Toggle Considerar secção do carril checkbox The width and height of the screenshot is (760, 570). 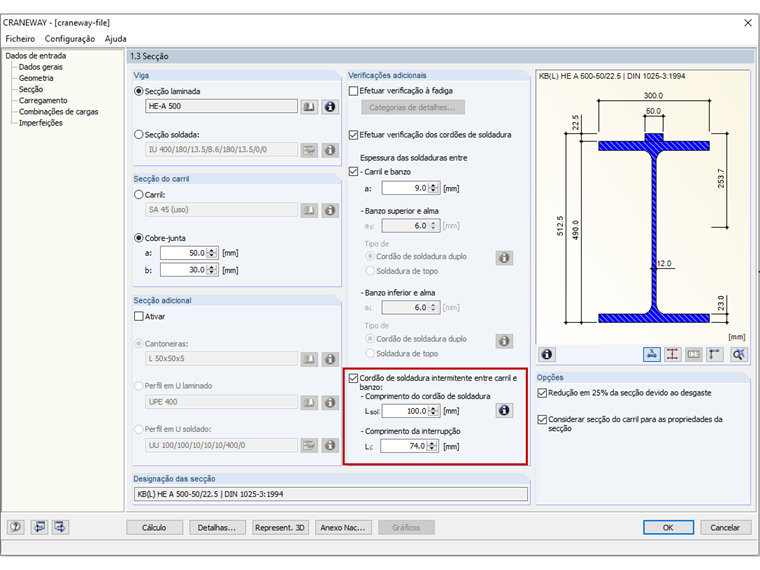tap(542, 419)
